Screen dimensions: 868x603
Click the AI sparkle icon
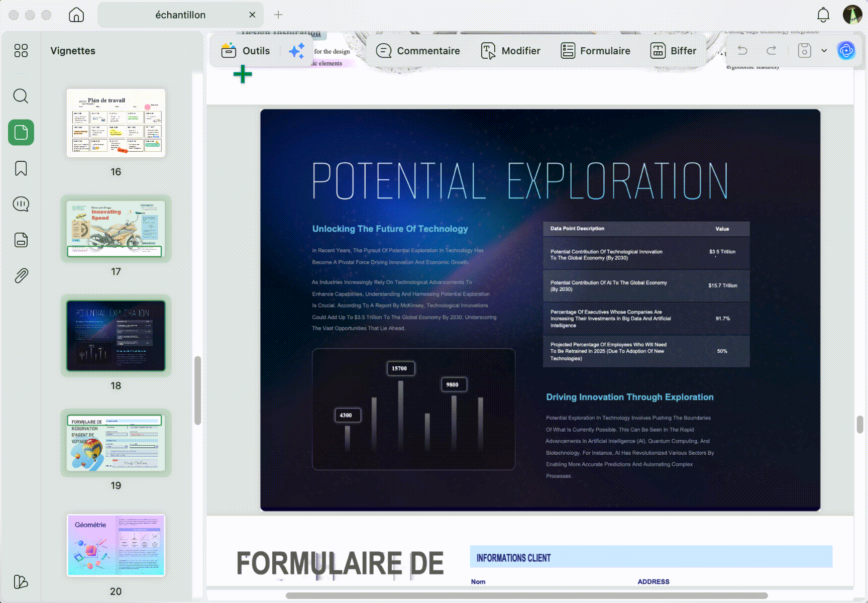pos(297,51)
